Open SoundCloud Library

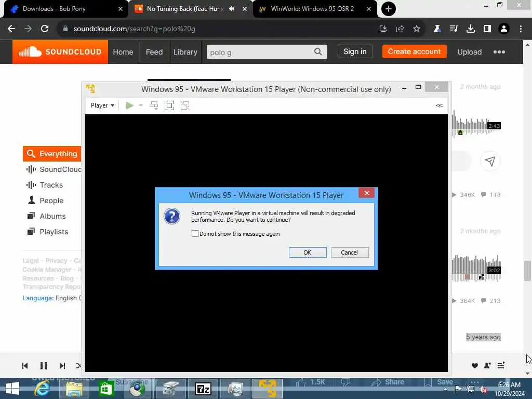click(185, 52)
